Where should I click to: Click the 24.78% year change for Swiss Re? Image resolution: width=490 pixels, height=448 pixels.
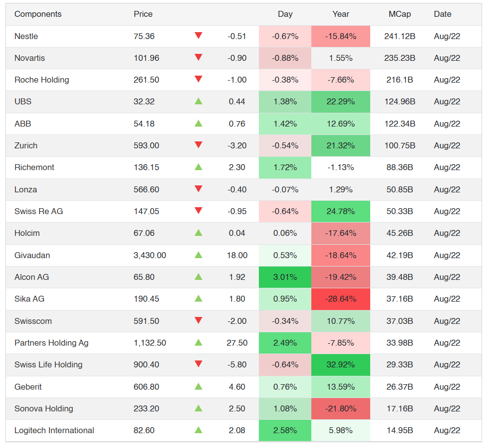tap(341, 211)
